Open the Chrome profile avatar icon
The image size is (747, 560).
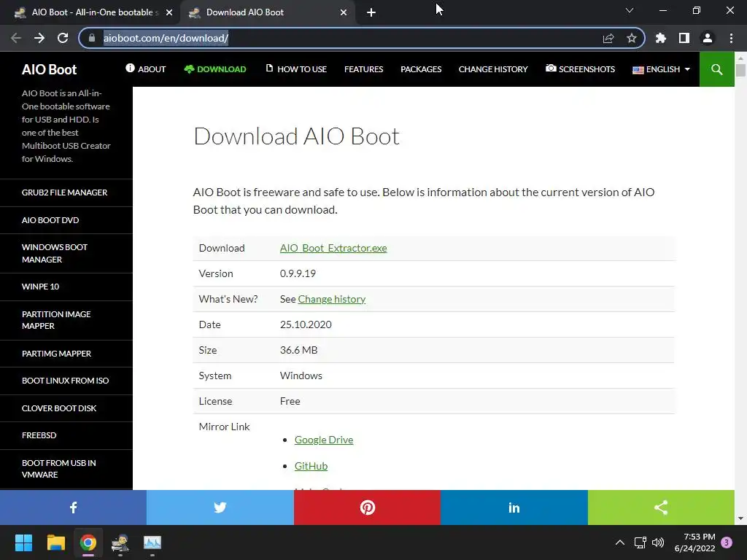pos(708,38)
